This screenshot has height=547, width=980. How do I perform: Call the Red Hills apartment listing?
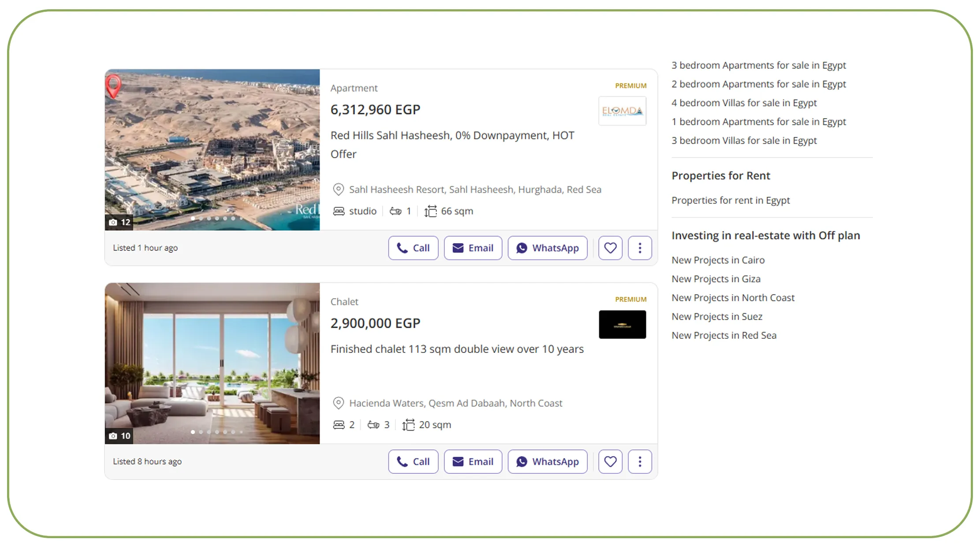(x=413, y=247)
